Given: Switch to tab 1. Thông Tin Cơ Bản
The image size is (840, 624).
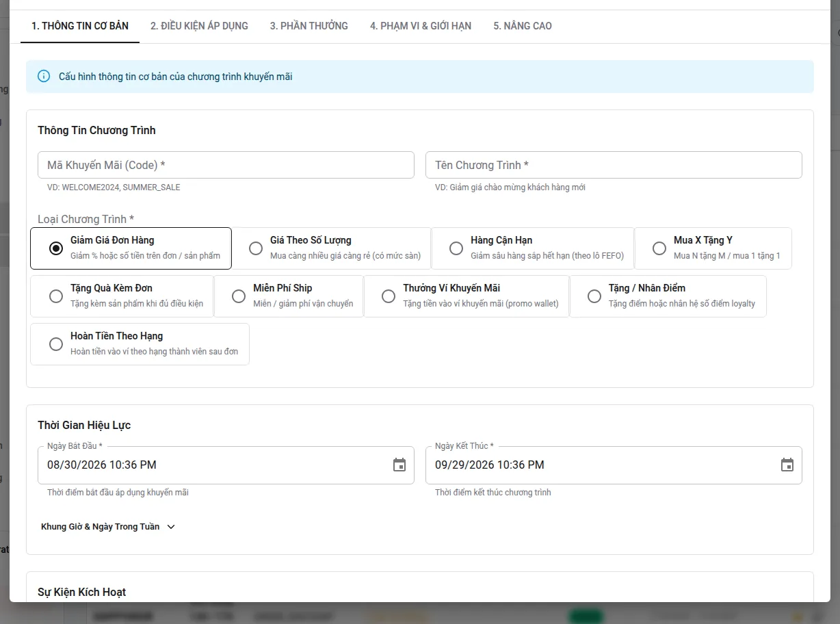Looking at the screenshot, I should click(x=80, y=26).
